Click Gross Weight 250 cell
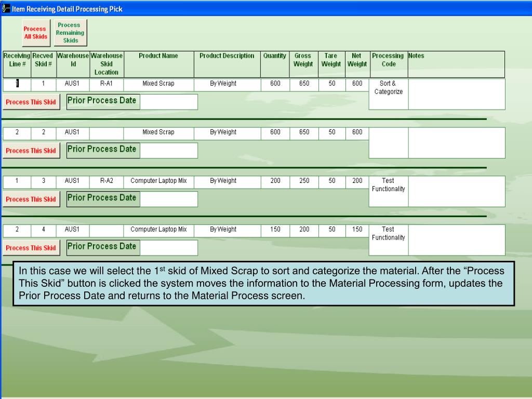The image size is (532, 399). coord(304,182)
